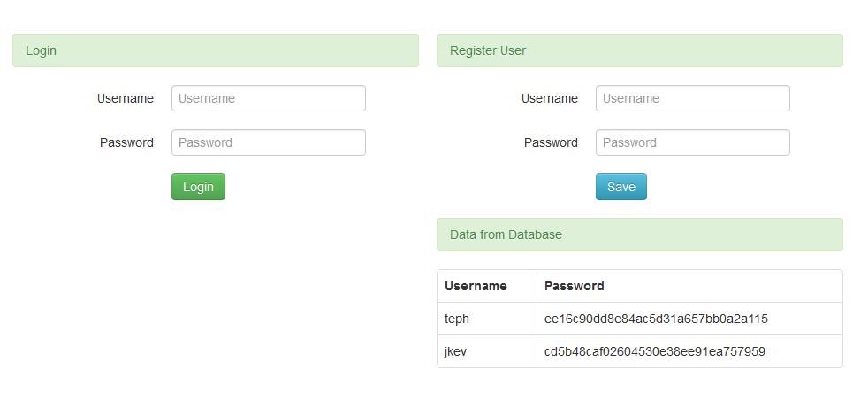Focus the Login Password input field
The width and height of the screenshot is (868, 415).
pos(269,142)
